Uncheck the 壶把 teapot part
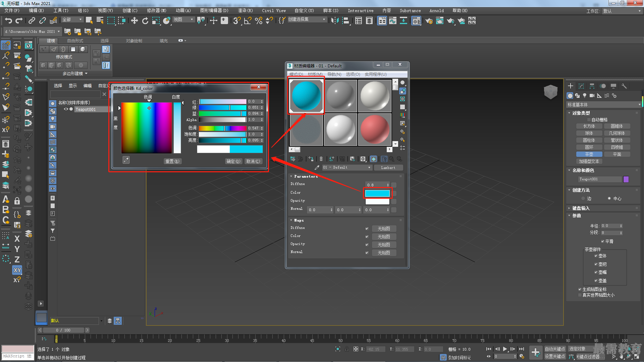This screenshot has width=644, height=362. [x=596, y=264]
